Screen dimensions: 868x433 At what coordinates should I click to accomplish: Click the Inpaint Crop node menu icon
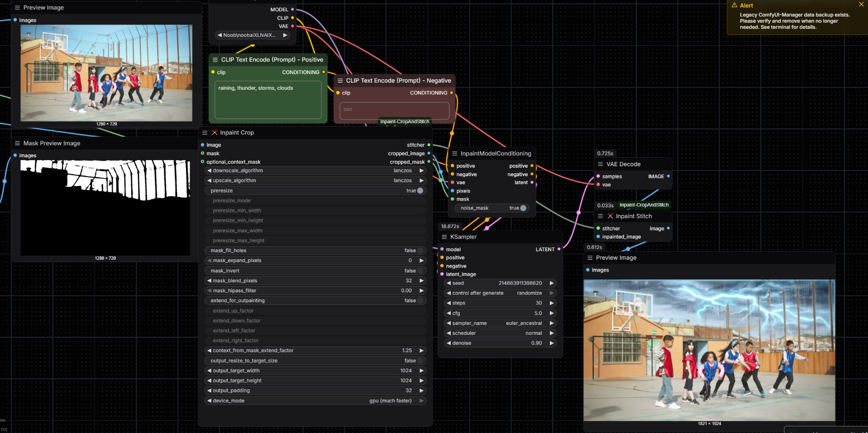[205, 133]
